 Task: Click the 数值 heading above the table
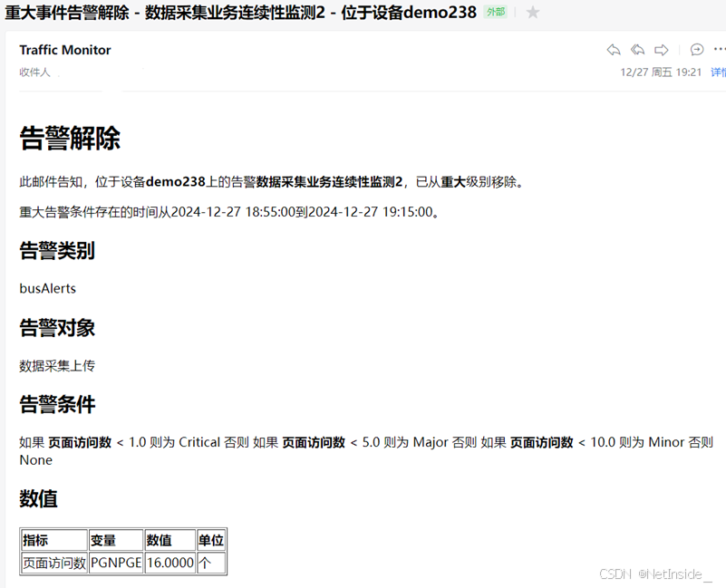tap(38, 498)
